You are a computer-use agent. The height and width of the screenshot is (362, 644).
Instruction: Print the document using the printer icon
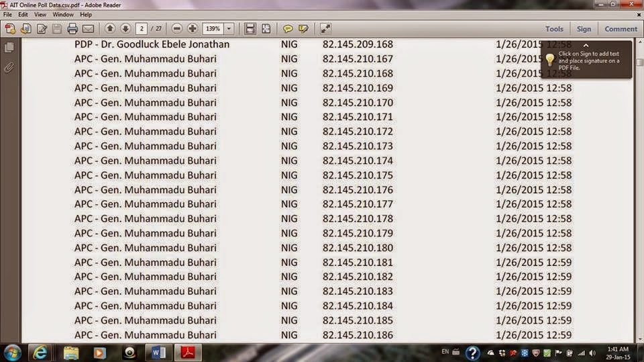[72, 29]
